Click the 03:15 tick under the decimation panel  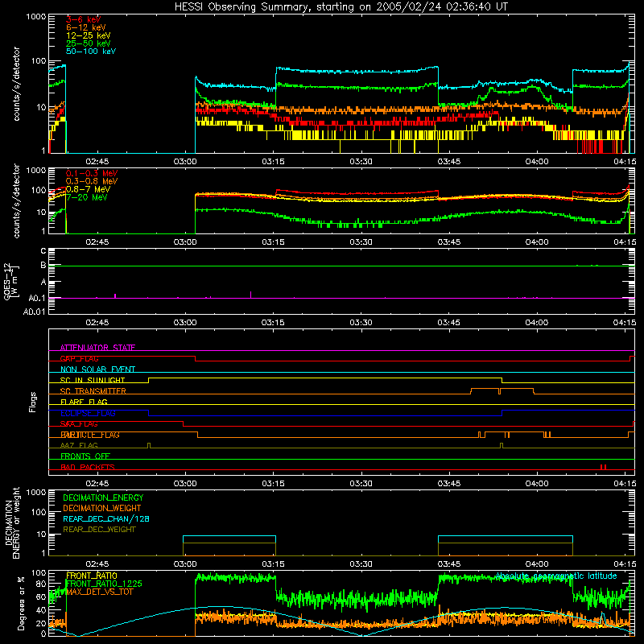click(x=273, y=564)
